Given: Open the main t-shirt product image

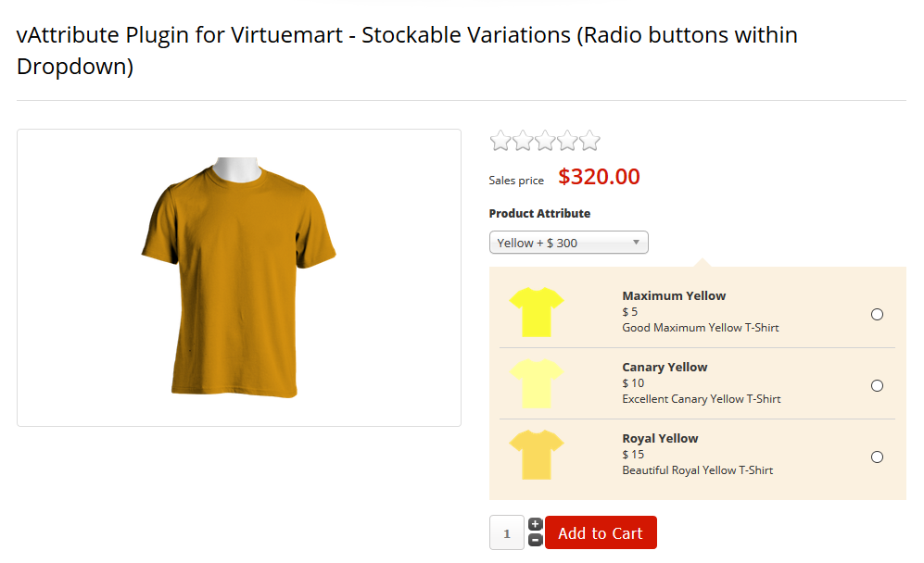Looking at the screenshot, I should tap(238, 277).
